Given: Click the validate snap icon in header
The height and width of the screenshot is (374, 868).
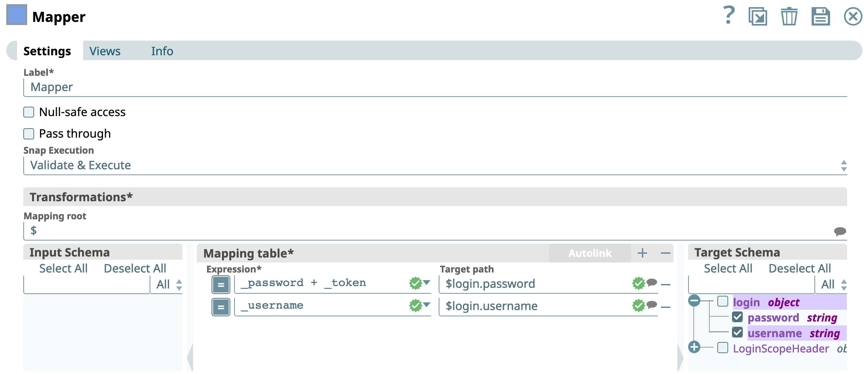Looking at the screenshot, I should [758, 16].
